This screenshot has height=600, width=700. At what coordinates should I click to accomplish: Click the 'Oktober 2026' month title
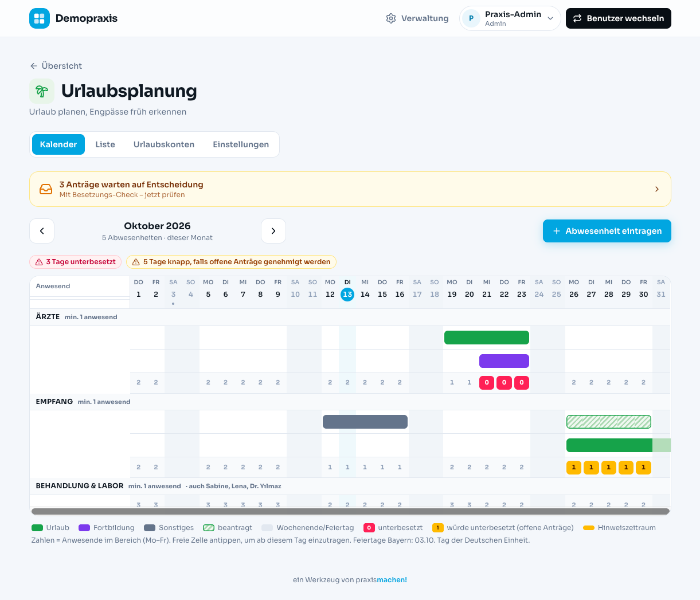[x=157, y=226]
